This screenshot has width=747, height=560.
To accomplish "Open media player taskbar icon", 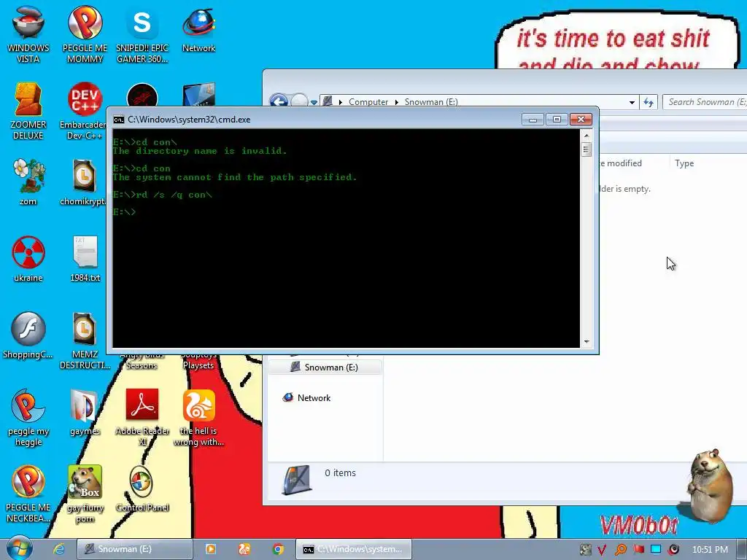I will pos(210,549).
